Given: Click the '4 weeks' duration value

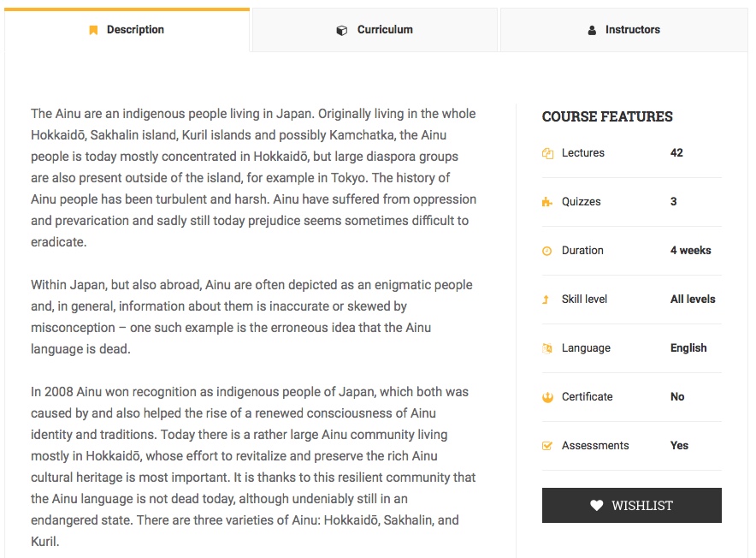Looking at the screenshot, I should tap(690, 251).
